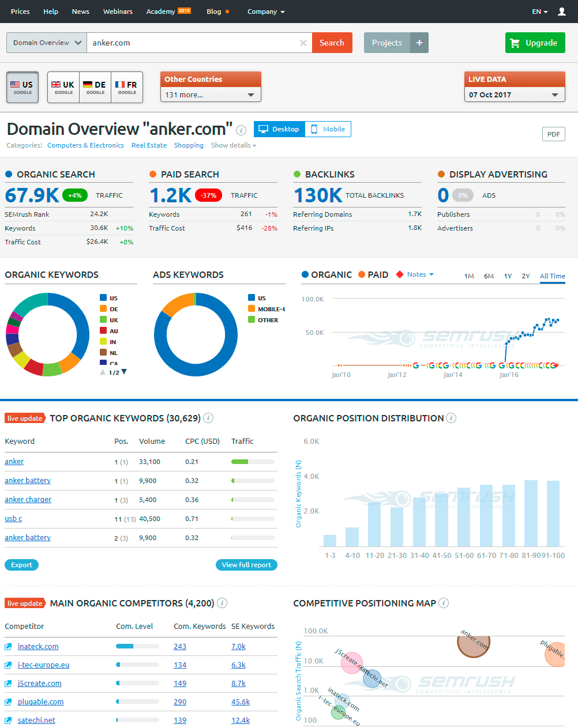Toggle the Paid series in trend chart
This screenshot has height=728, width=578.
373,275
